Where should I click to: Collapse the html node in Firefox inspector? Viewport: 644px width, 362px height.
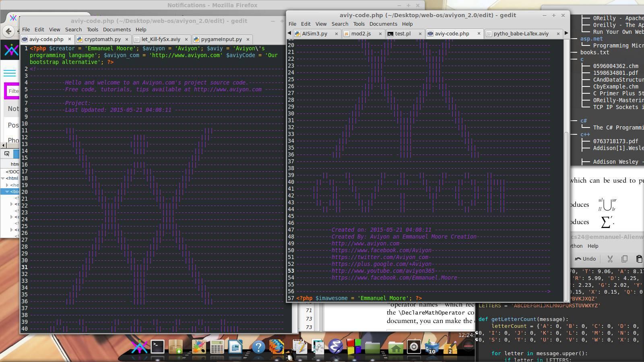coord(3,178)
